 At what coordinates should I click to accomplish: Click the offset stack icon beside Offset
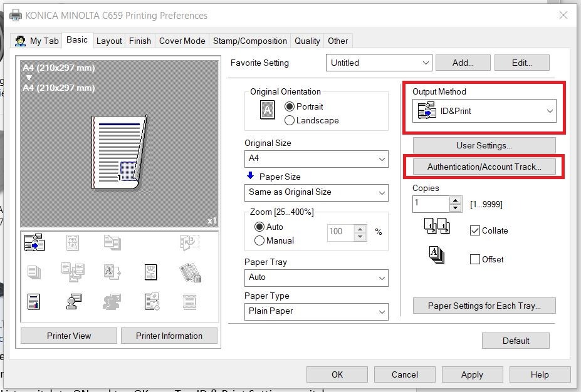(436, 255)
